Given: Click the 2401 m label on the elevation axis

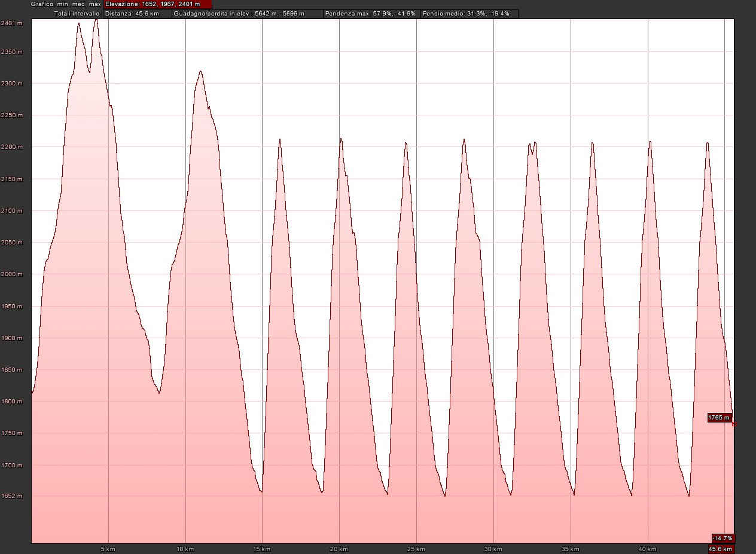Looking at the screenshot, I should point(12,23).
